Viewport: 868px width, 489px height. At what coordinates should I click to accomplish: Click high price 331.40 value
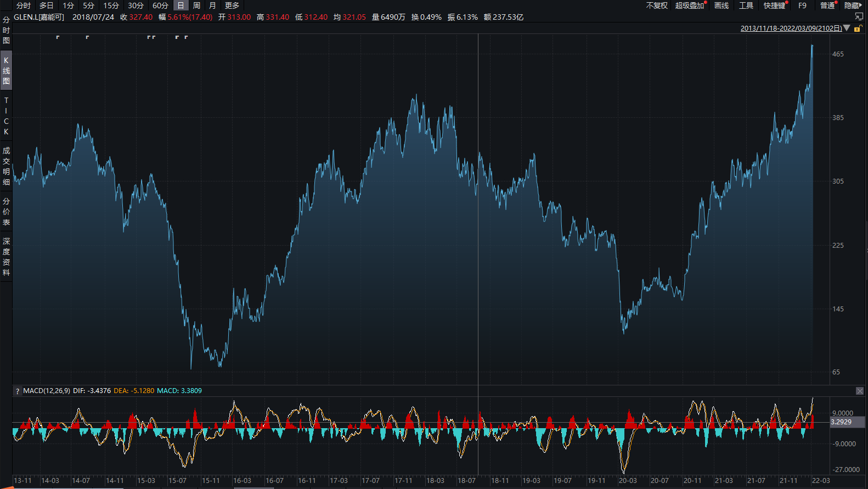tap(277, 17)
